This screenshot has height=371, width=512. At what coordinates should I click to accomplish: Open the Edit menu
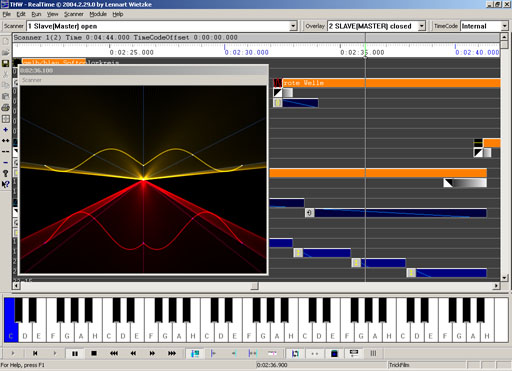point(21,14)
